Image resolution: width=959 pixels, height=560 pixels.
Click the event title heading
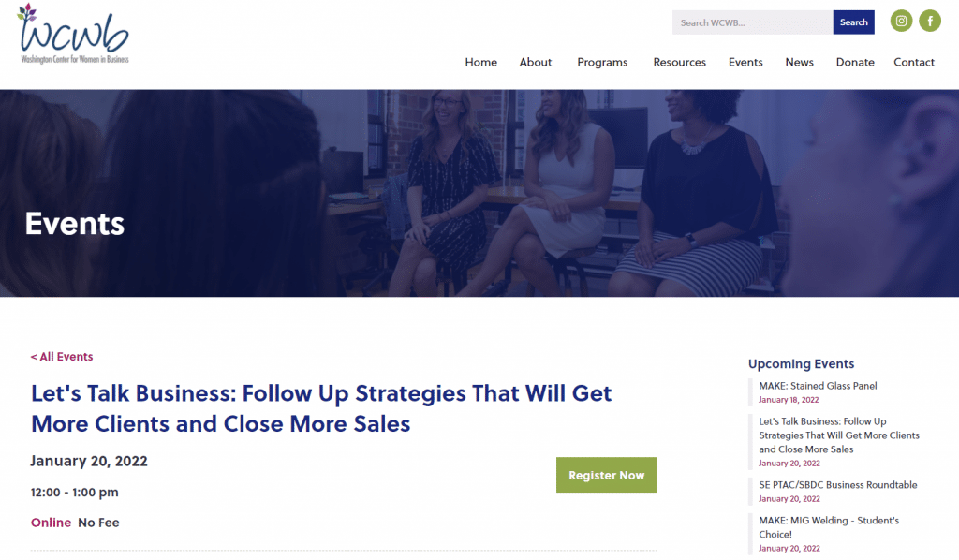321,408
